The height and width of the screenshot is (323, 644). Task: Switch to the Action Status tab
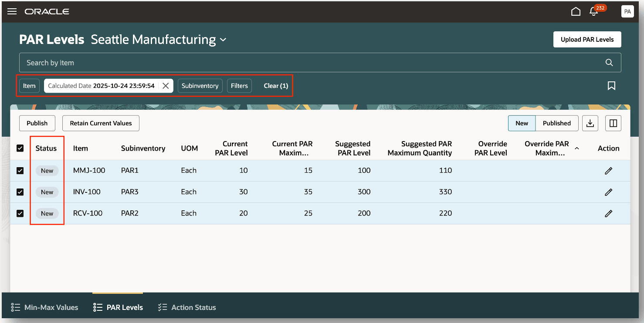187,307
